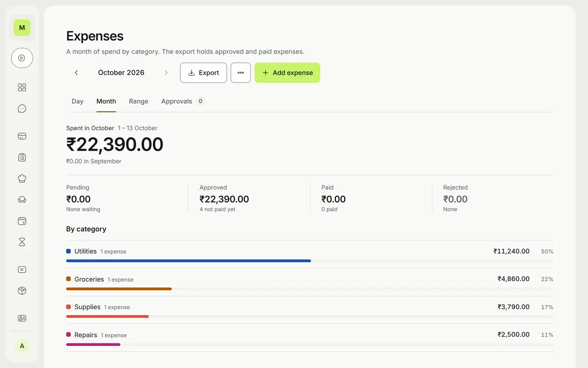Go to previous month with left chevron
This screenshot has height=368, width=588.
pyautogui.click(x=76, y=73)
